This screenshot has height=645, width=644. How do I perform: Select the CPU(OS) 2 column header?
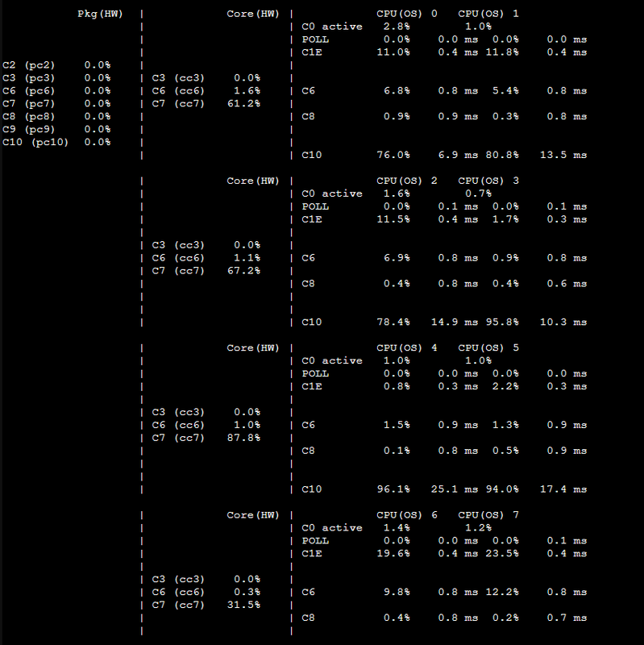(407, 181)
